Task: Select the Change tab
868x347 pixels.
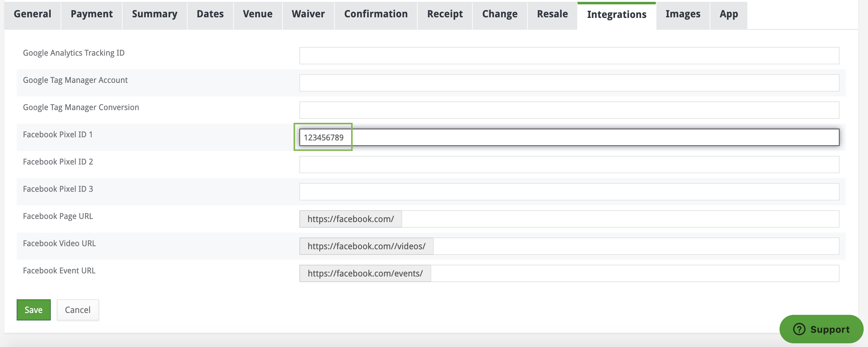Action: [500, 15]
